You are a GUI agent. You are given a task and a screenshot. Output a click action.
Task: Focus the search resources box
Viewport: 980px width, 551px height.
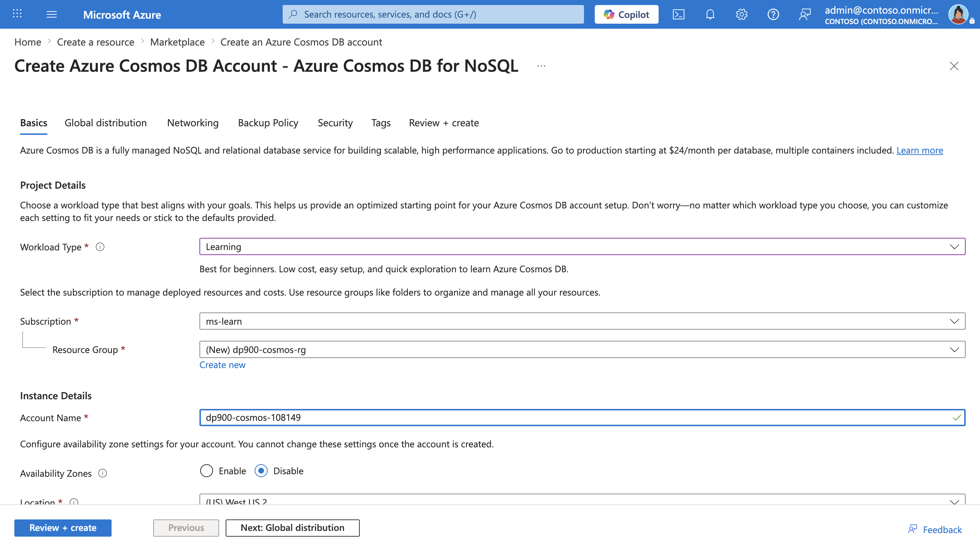click(433, 14)
